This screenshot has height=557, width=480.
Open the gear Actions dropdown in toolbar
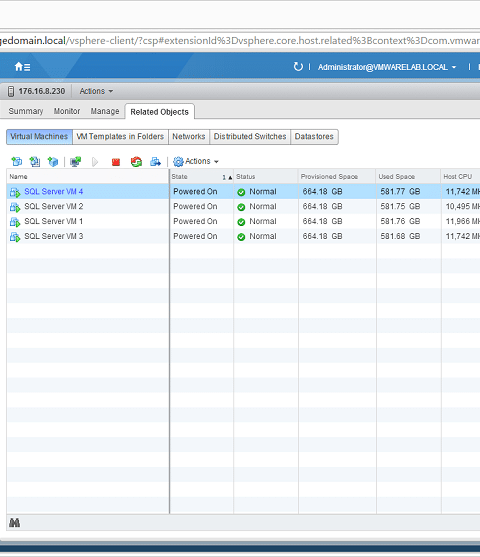[196, 161]
